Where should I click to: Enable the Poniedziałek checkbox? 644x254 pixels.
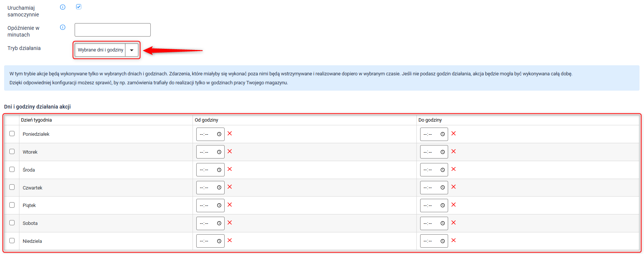pos(12,134)
